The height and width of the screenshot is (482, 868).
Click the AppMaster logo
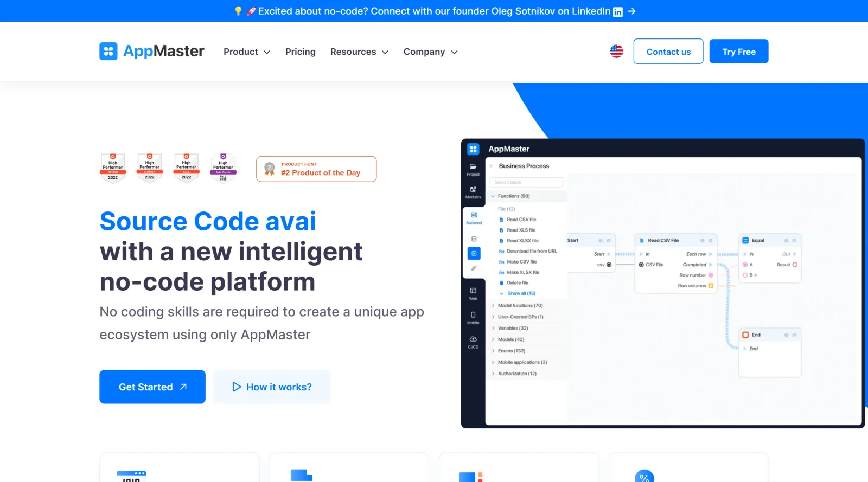[152, 52]
